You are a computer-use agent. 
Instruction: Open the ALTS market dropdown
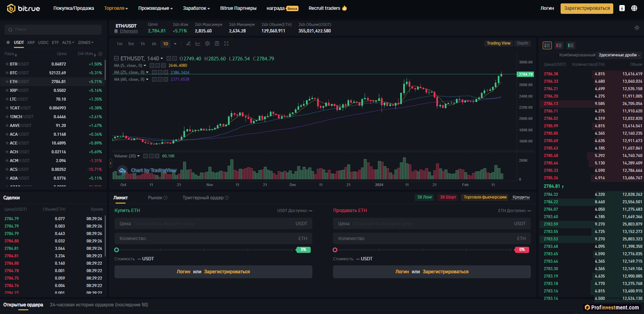pyautogui.click(x=68, y=43)
